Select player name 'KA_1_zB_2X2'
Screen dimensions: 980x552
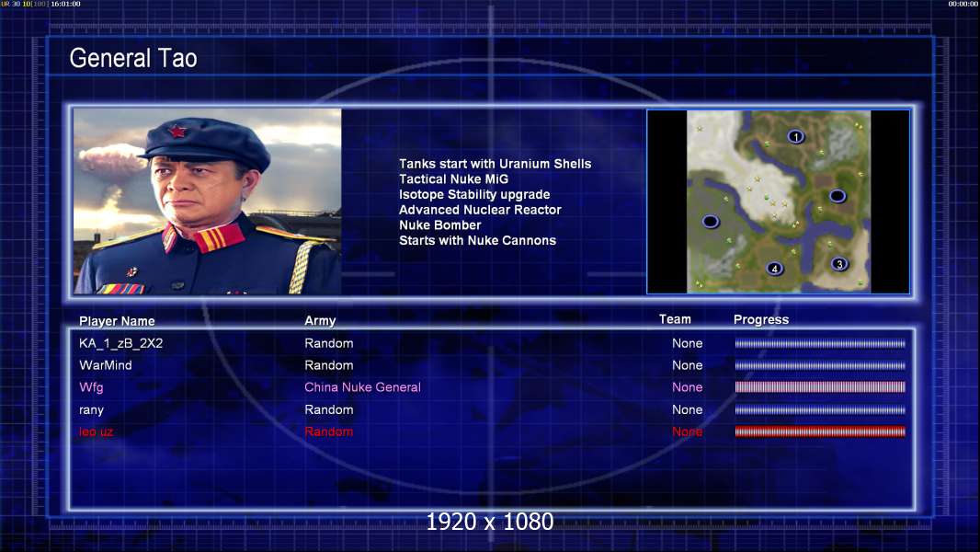click(120, 343)
